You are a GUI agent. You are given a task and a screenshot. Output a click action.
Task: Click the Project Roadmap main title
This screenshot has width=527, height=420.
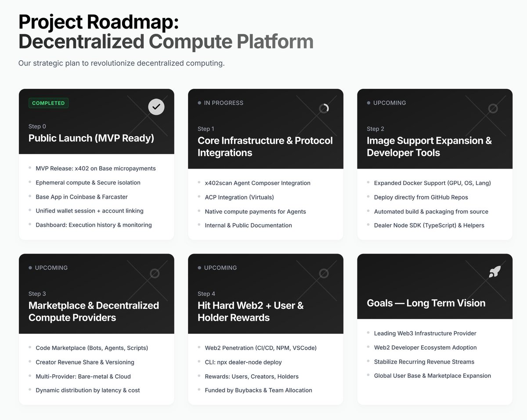[98, 22]
